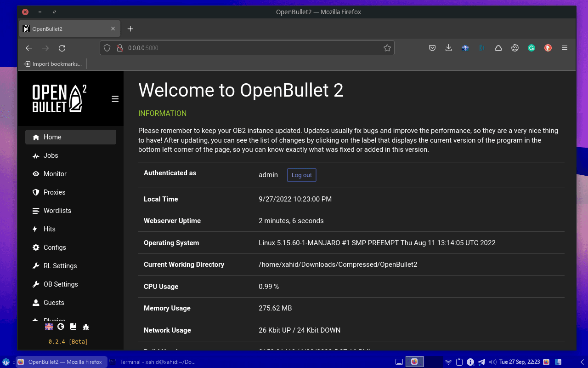The height and width of the screenshot is (368, 588).
Task: Change language via the UK flag icon
Action: 48,327
